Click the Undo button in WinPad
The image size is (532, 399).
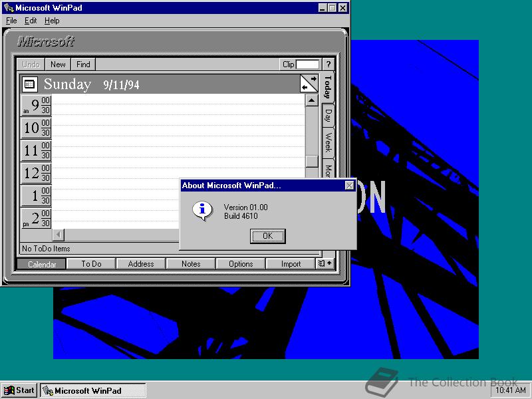31,64
